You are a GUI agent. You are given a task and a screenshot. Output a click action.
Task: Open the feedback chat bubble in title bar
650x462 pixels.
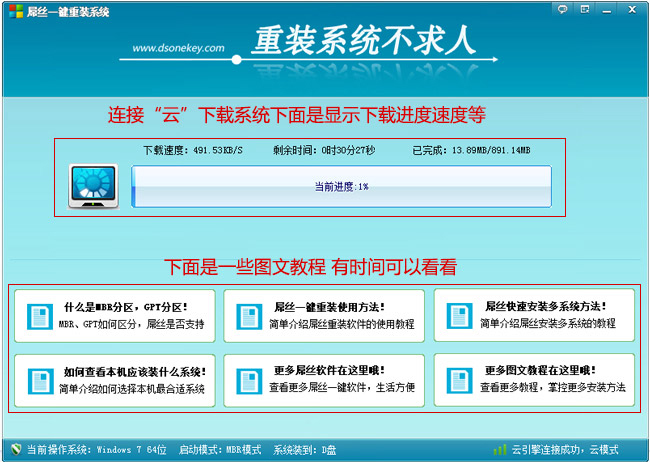pyautogui.click(x=564, y=10)
